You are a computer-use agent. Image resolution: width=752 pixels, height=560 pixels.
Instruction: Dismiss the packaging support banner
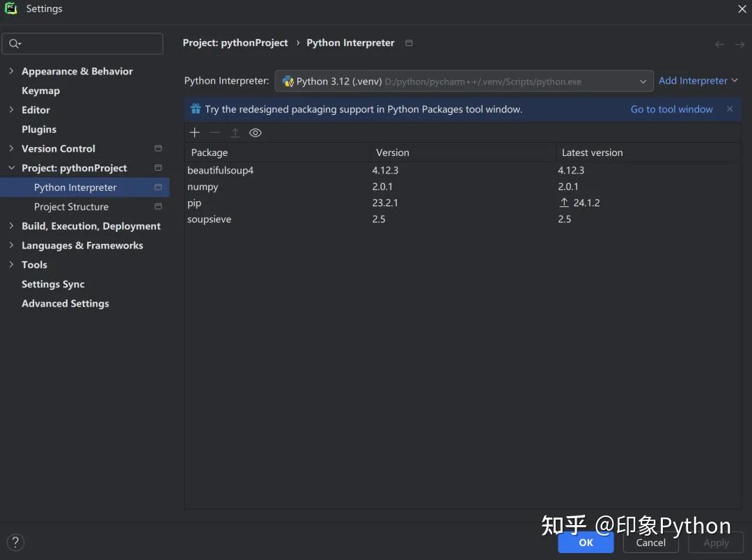point(729,109)
